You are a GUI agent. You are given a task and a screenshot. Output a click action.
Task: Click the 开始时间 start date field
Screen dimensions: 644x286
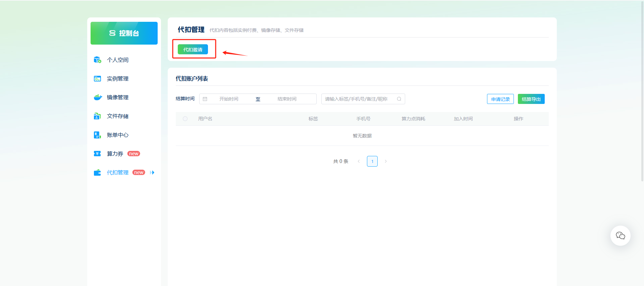229,99
